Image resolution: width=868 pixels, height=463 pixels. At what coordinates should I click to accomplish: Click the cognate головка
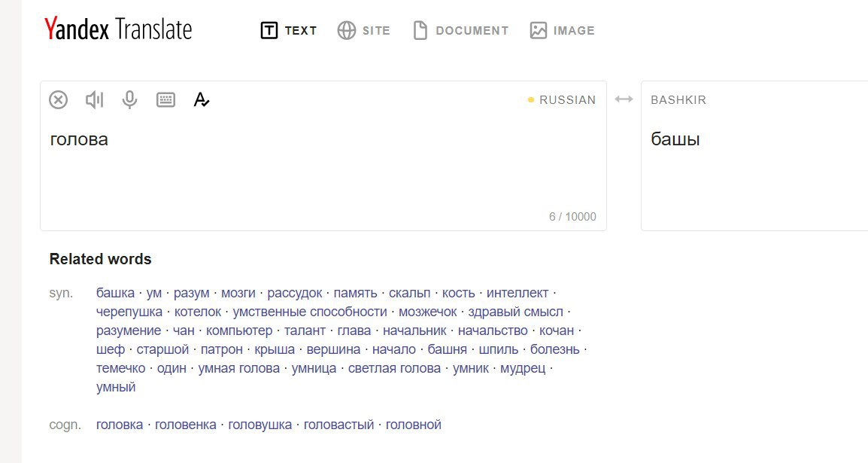coord(120,425)
